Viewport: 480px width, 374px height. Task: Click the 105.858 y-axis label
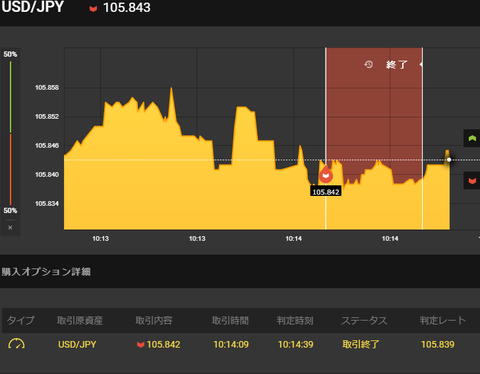(47, 88)
